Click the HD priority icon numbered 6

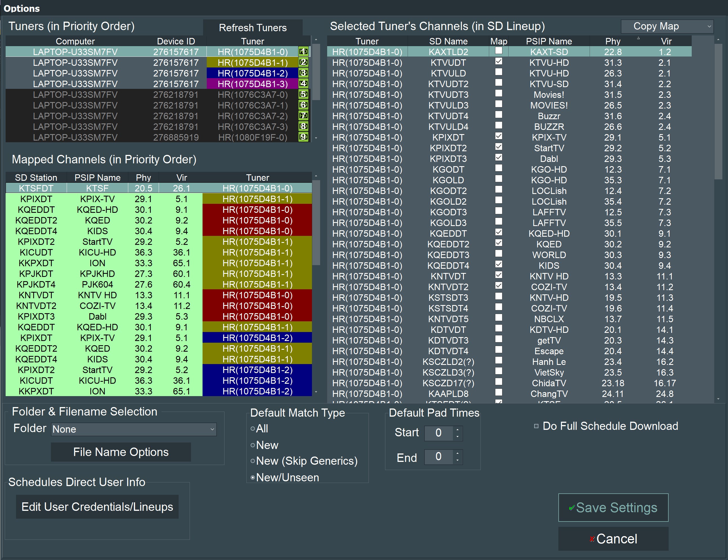(303, 105)
